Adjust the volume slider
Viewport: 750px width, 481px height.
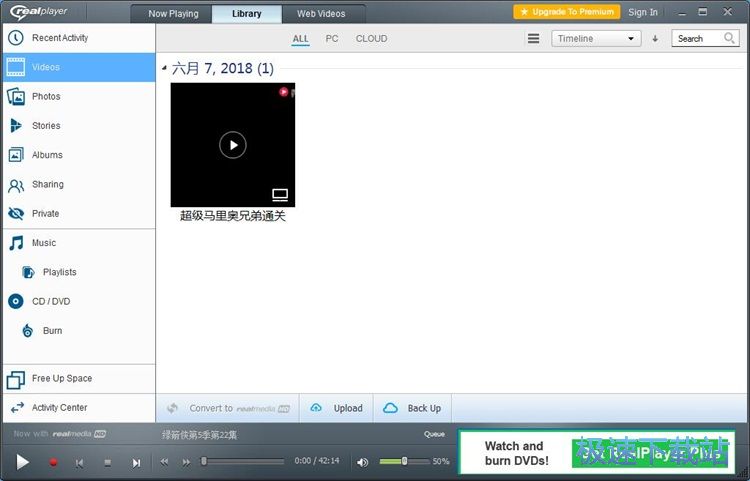(404, 461)
